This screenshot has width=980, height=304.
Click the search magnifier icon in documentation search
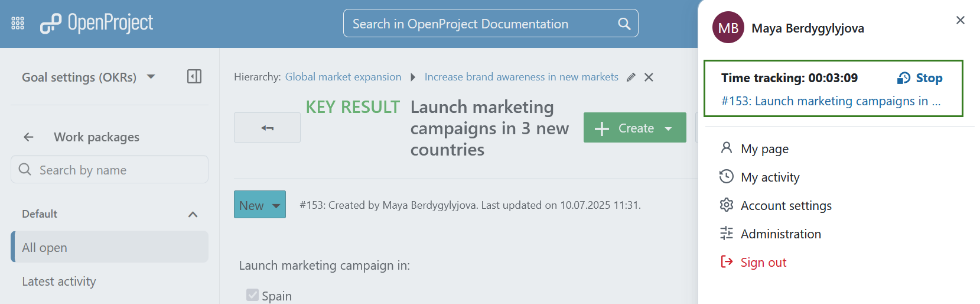pos(624,24)
